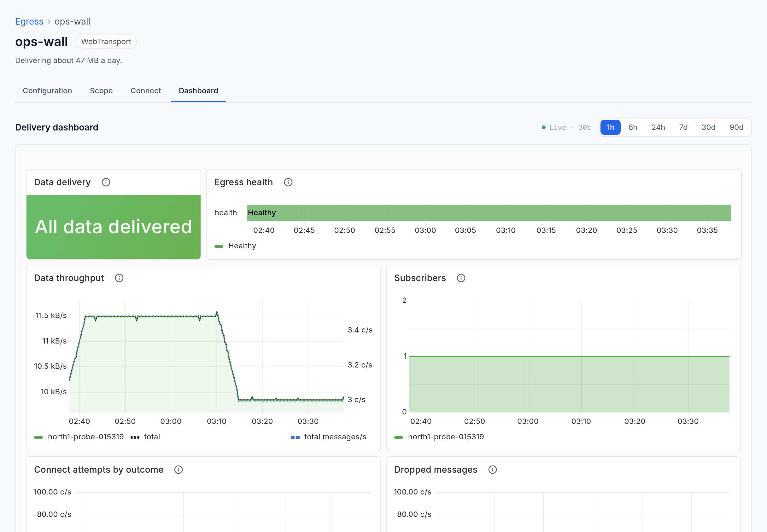Click the 'Delivering about 47 MB a day.' text
The width and height of the screenshot is (767, 532).
pos(69,61)
